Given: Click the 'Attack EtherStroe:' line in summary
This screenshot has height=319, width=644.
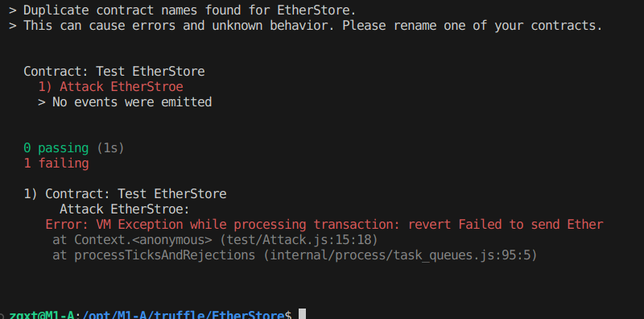Looking at the screenshot, I should coord(125,209).
